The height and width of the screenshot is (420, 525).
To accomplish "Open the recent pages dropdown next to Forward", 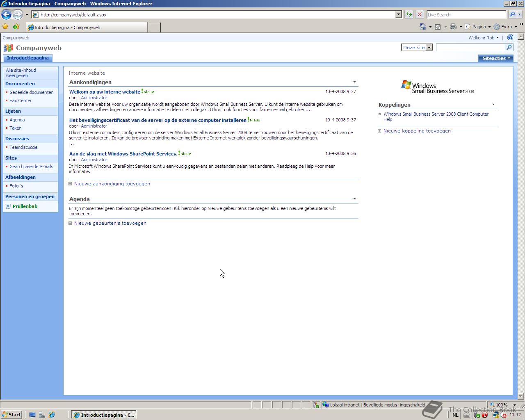I will click(x=27, y=15).
